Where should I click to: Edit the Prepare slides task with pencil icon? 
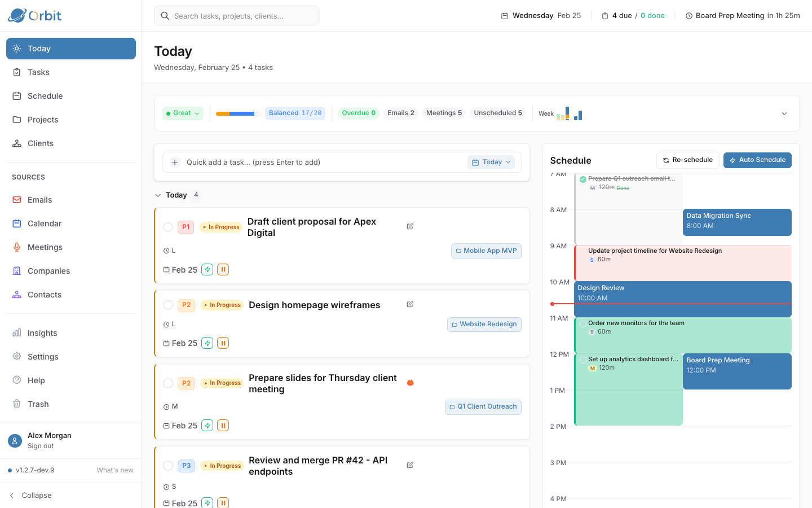[409, 382]
